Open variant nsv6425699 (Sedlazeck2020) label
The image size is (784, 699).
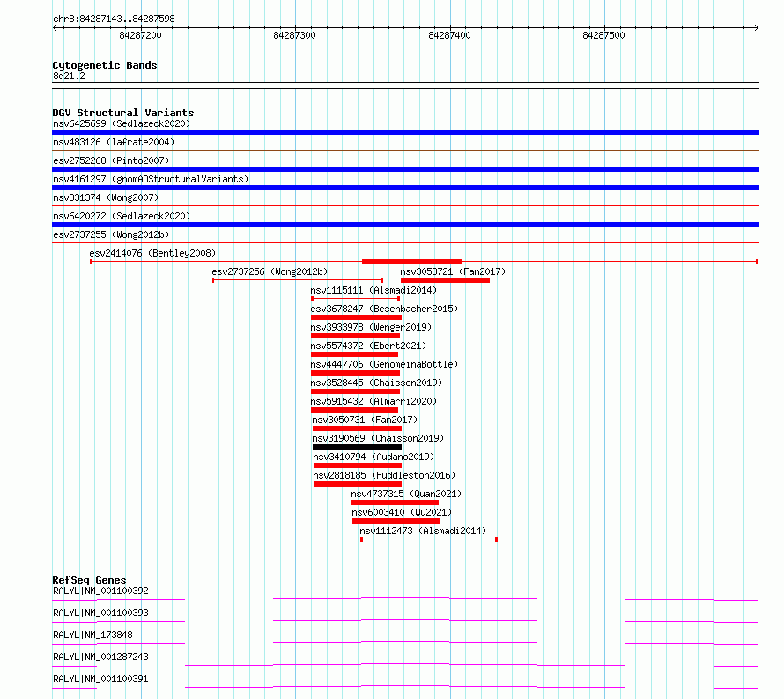tap(122, 123)
